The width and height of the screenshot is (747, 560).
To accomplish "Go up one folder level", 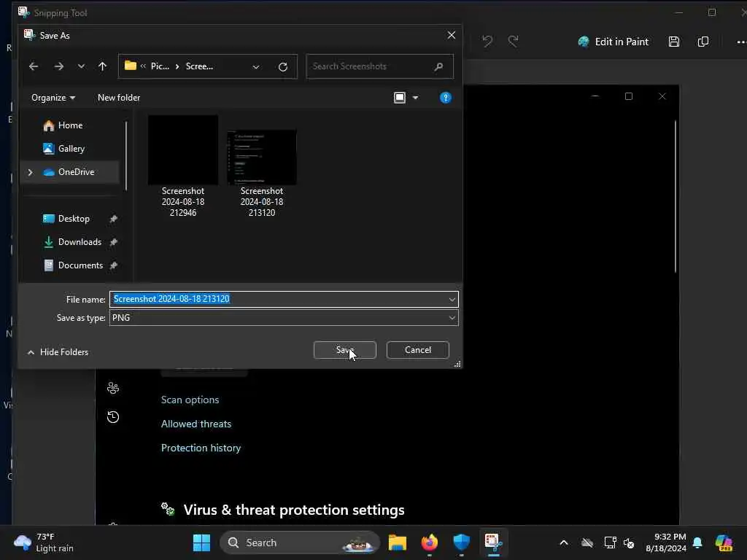I will click(102, 66).
